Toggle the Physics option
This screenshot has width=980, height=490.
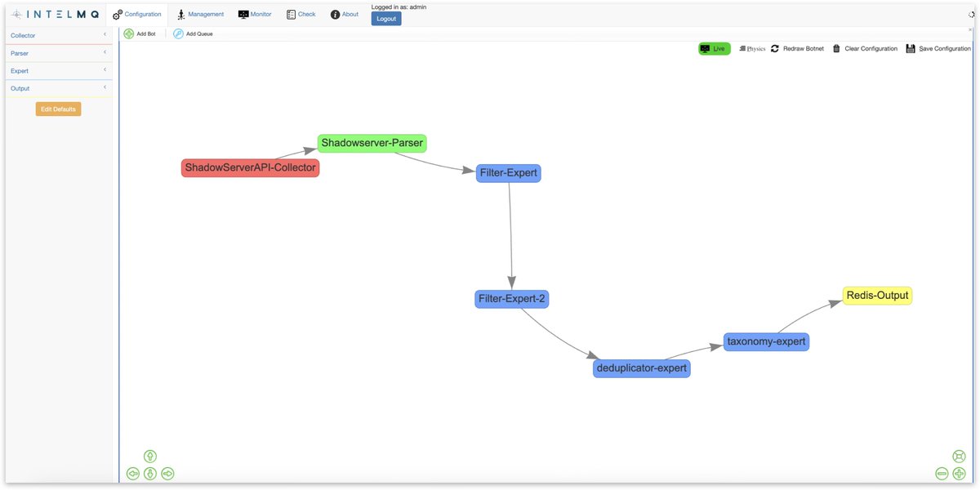(x=752, y=49)
